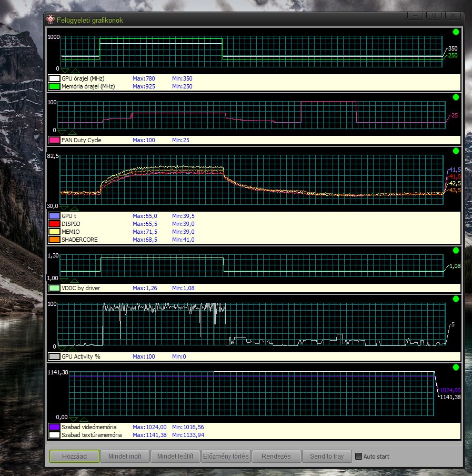Toggle green status dot of temperature graph
The height and width of the screenshot is (476, 472).
pyautogui.click(x=456, y=151)
